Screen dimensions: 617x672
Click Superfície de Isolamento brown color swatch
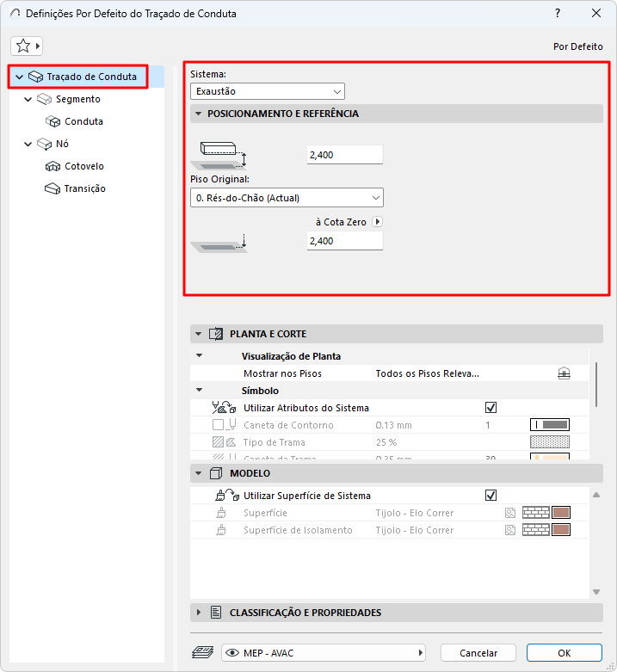pos(561,530)
